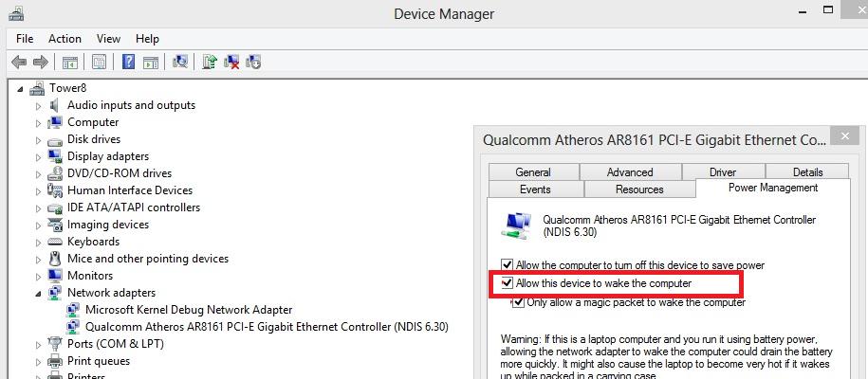The height and width of the screenshot is (379, 868).
Task: Click the Update driver software icon
Action: (x=210, y=63)
